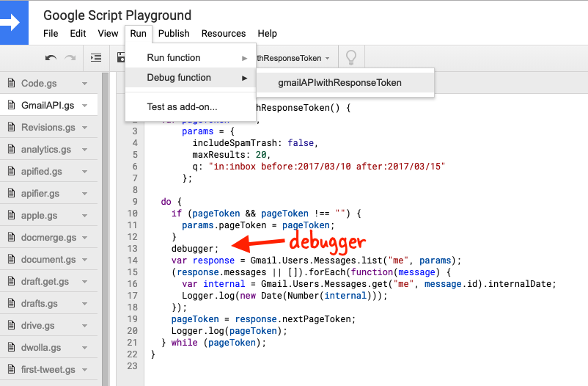Select Test as add-on... menu item

click(x=182, y=107)
